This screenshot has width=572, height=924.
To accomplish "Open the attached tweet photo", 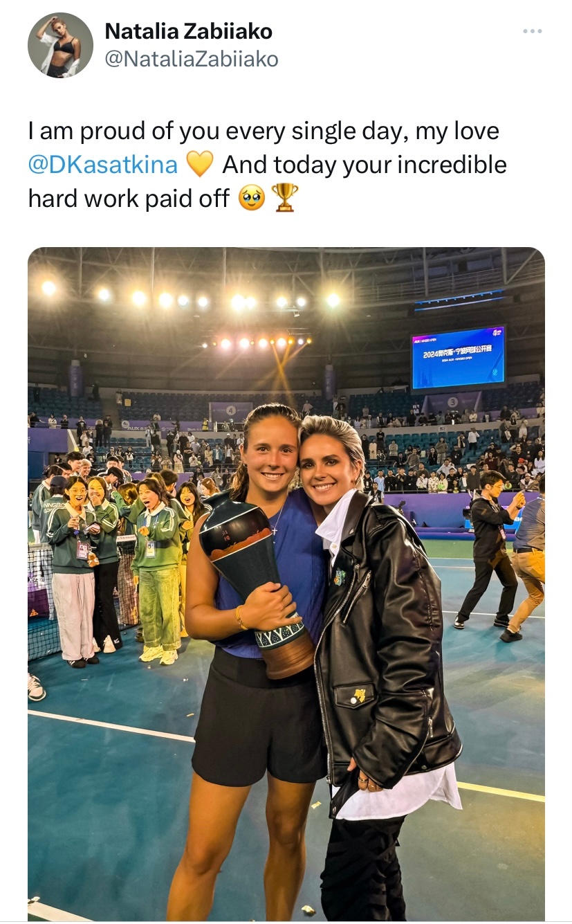I will [x=286, y=583].
